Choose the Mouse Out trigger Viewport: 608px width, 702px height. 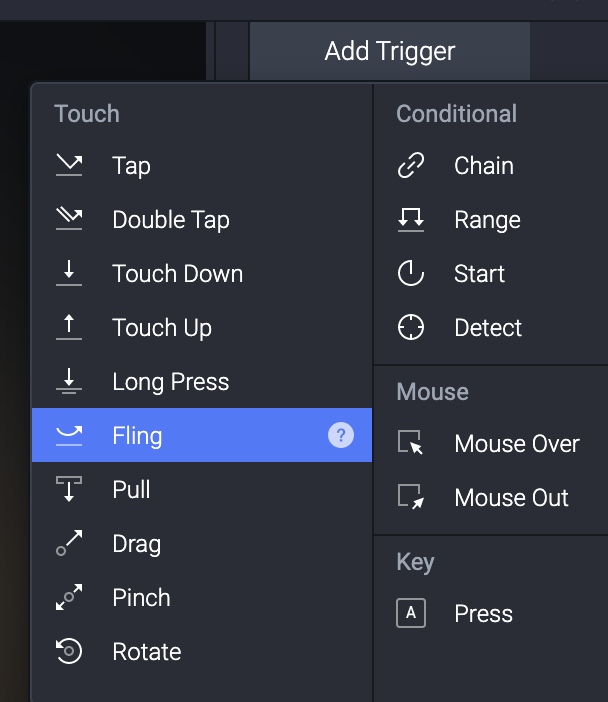(x=511, y=498)
